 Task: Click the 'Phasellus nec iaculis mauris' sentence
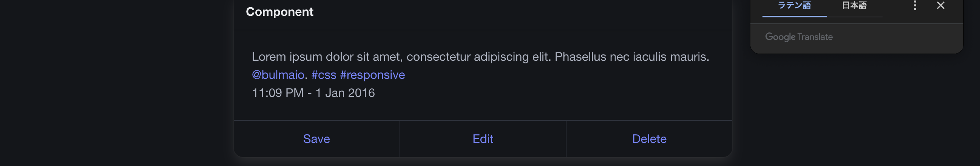(x=632, y=57)
